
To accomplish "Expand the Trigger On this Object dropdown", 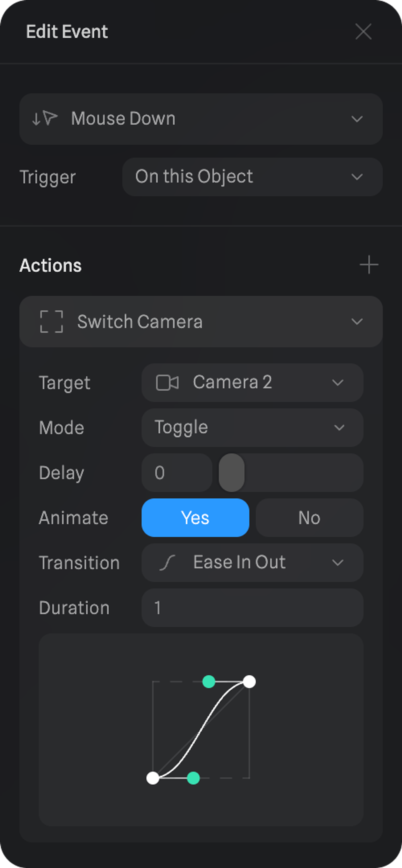I will click(357, 177).
